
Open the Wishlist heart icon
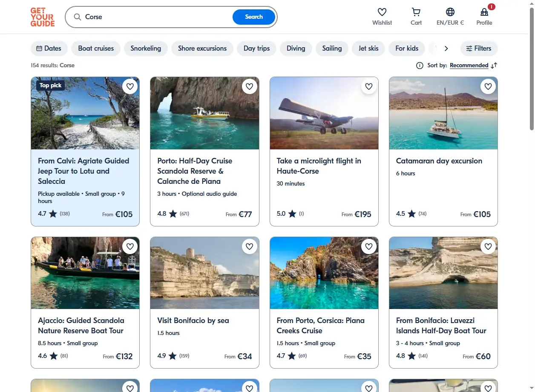[382, 12]
